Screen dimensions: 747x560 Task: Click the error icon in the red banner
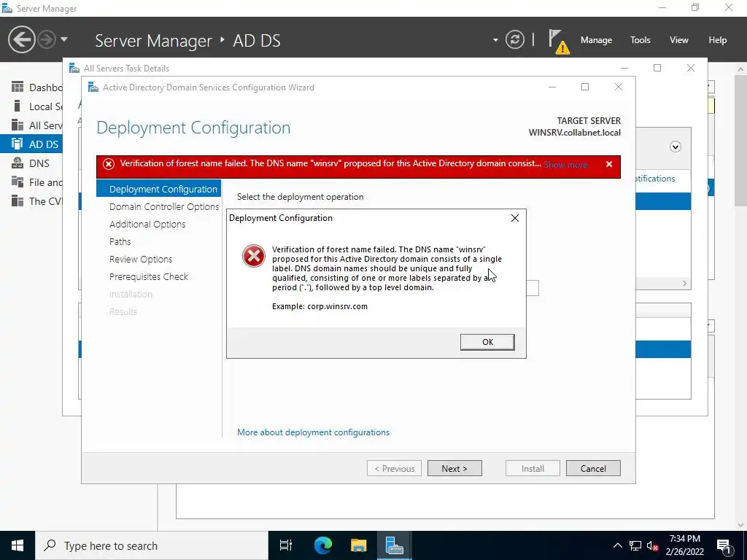click(x=109, y=164)
